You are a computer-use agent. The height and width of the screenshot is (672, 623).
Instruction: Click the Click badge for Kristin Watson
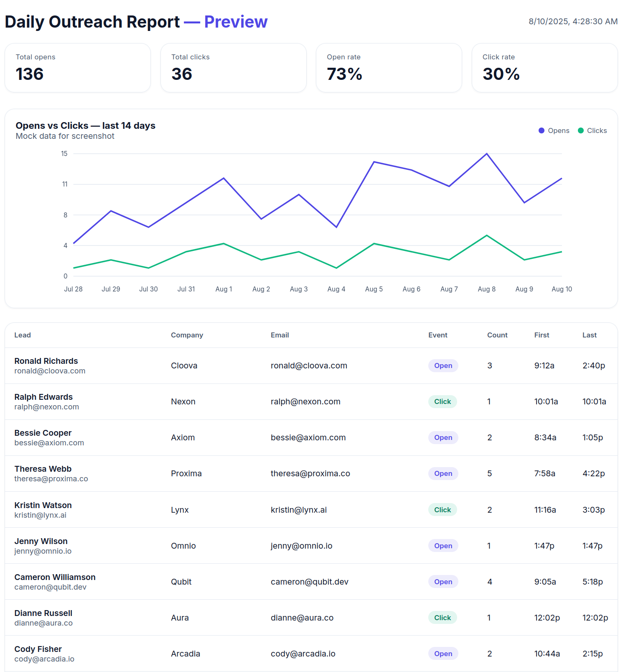(442, 510)
